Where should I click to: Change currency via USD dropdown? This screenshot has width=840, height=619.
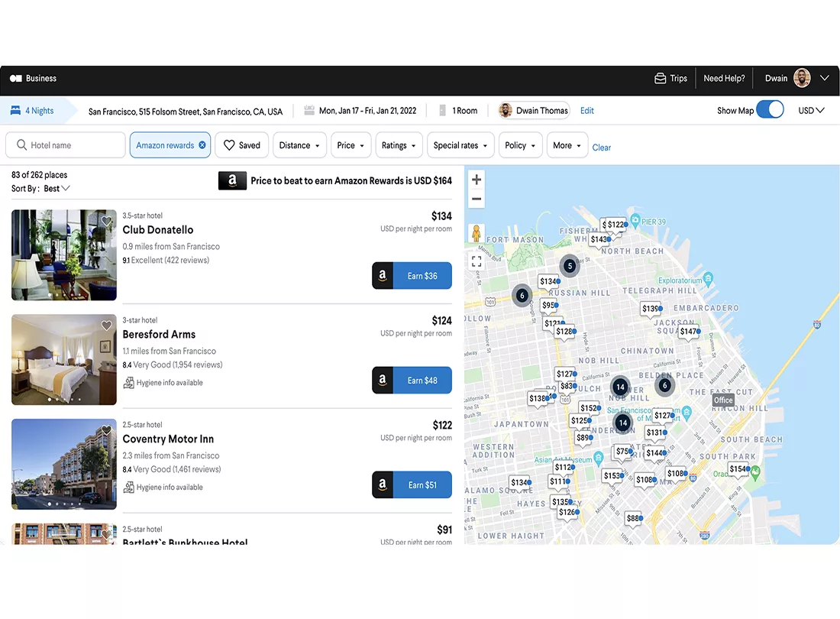811,110
